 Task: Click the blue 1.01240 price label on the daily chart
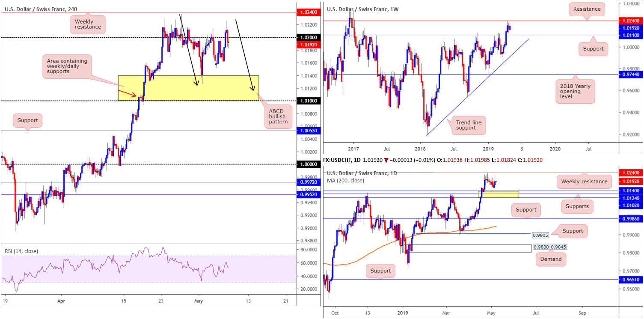click(630, 198)
